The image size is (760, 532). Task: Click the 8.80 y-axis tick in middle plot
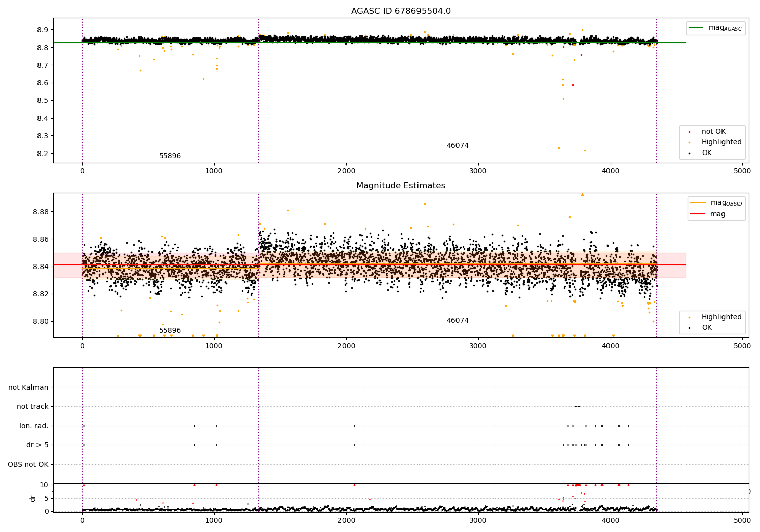41,322
